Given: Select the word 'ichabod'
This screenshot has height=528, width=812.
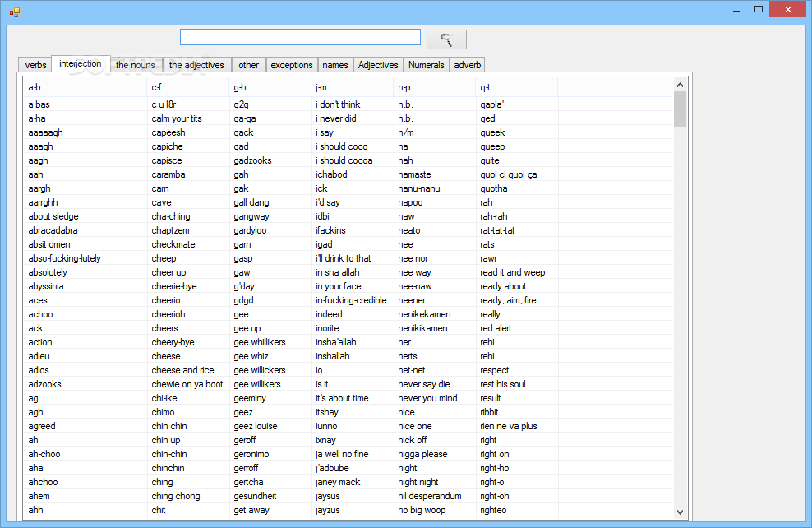Looking at the screenshot, I should (x=331, y=174).
